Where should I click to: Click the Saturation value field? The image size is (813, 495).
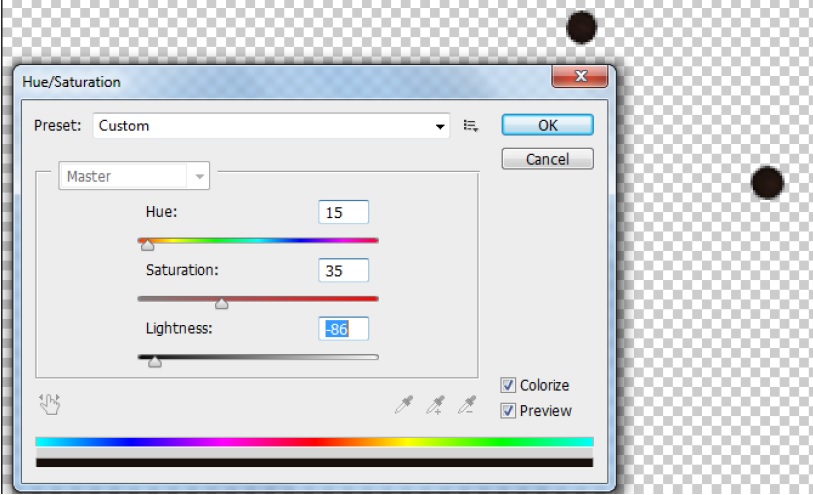343,270
